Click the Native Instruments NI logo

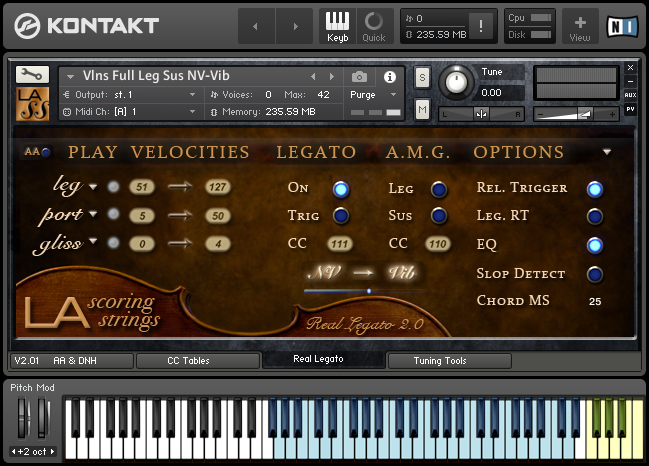click(x=623, y=27)
